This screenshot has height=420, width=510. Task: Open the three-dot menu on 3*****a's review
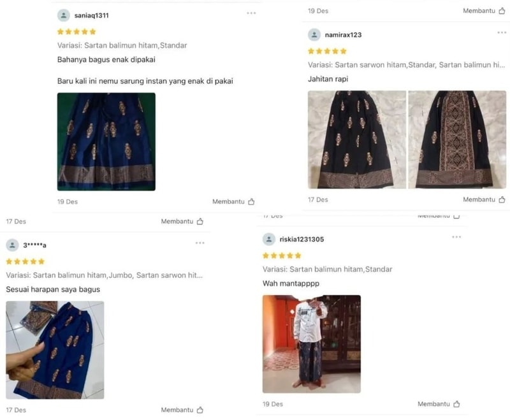200,243
